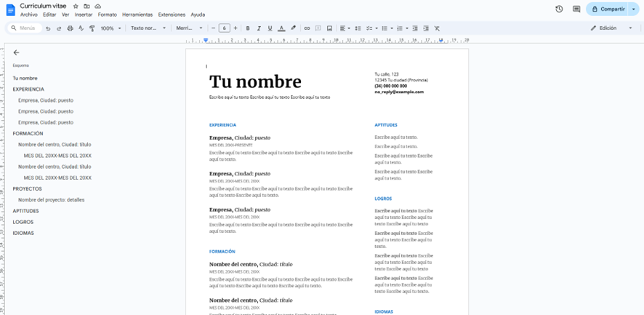Open the Insertar menu

pos(84,15)
